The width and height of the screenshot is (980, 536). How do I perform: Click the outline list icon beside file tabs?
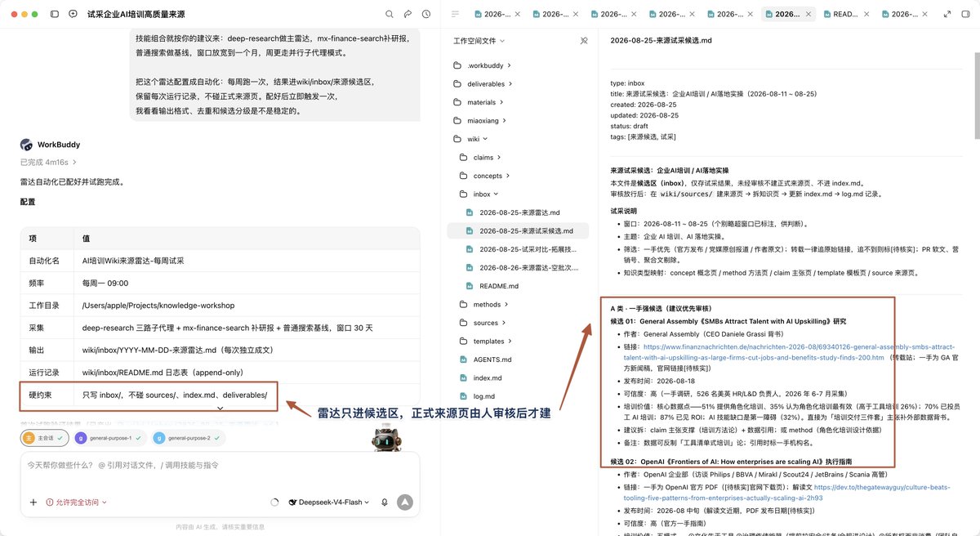(x=455, y=14)
